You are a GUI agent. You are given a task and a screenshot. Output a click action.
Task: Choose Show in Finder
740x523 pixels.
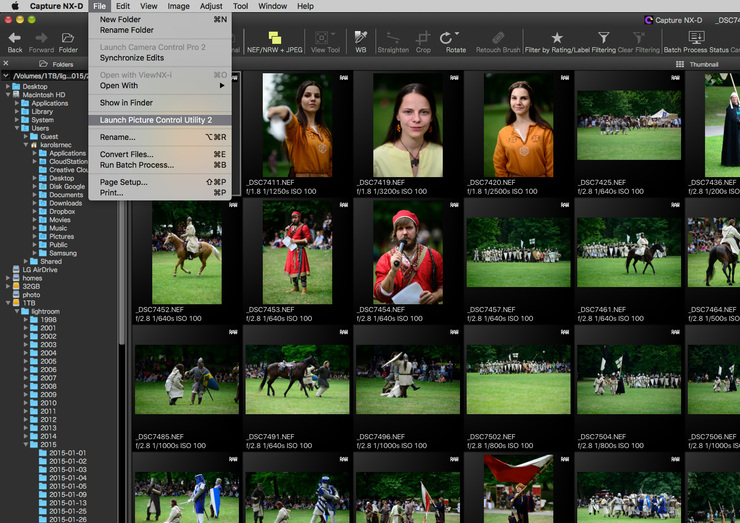click(160, 102)
